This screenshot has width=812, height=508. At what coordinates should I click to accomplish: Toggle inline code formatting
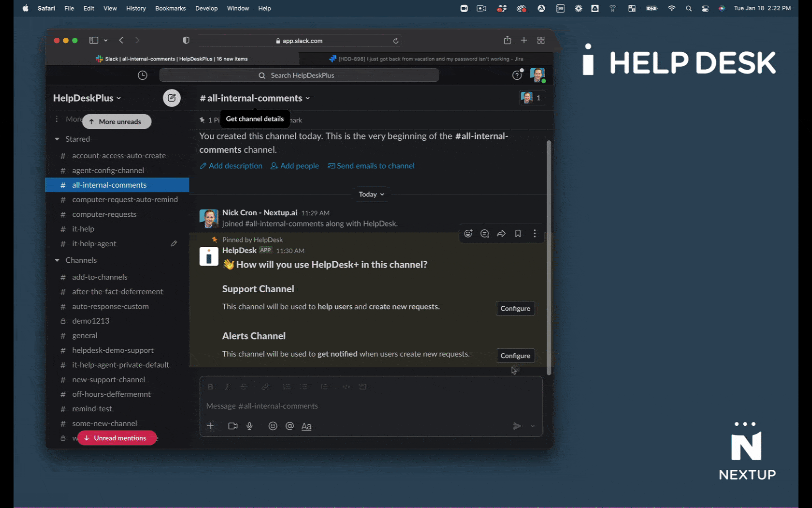click(346, 387)
